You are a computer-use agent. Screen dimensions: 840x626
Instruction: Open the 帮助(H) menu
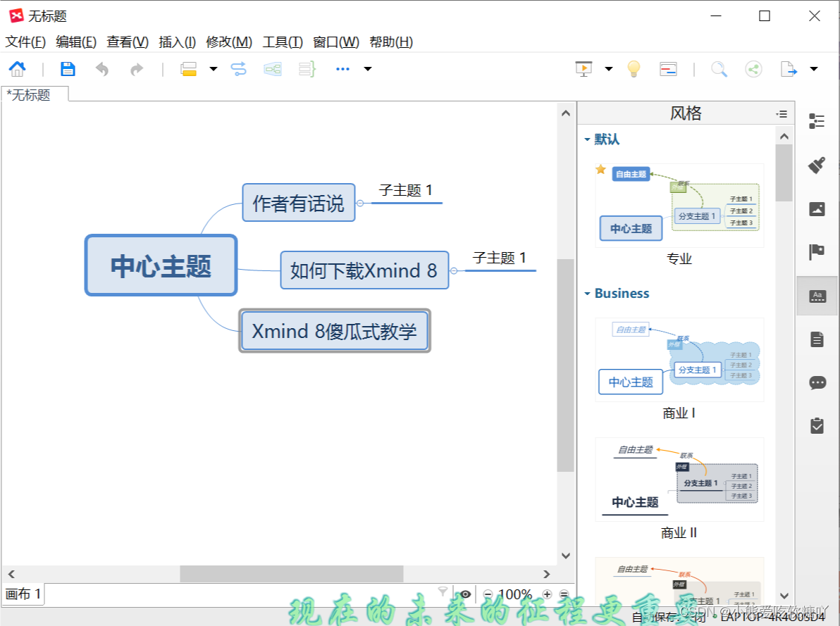tap(391, 42)
